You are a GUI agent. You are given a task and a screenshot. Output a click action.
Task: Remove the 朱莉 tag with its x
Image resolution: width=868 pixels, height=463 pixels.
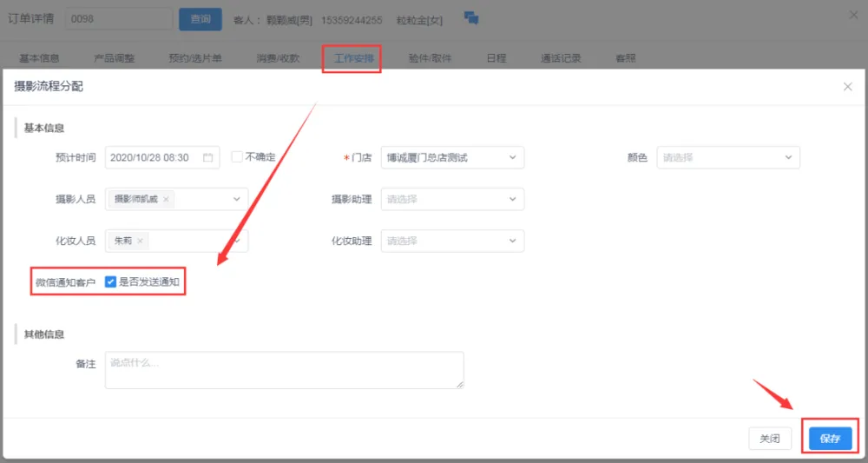pos(140,241)
